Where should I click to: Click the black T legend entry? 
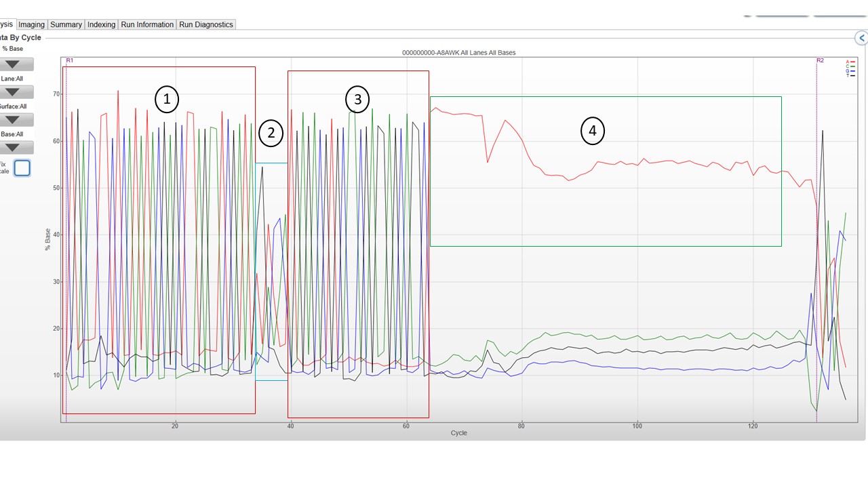pyautogui.click(x=850, y=75)
